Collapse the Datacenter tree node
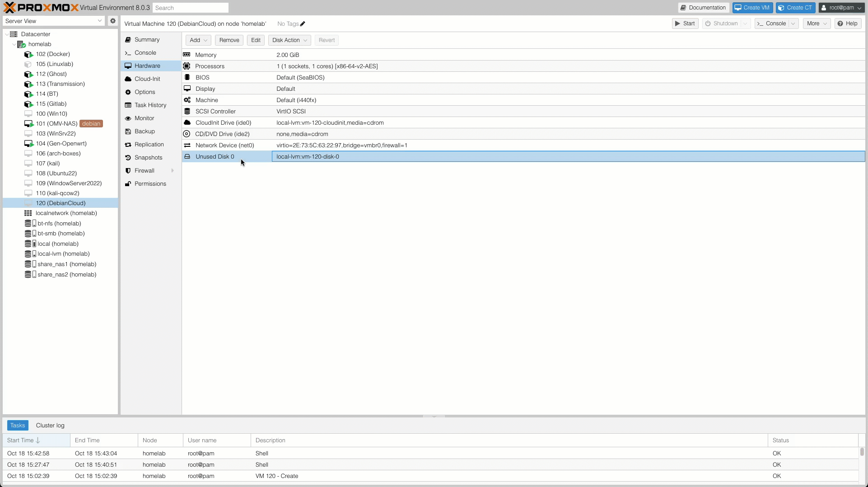Image resolution: width=868 pixels, height=487 pixels. click(6, 34)
